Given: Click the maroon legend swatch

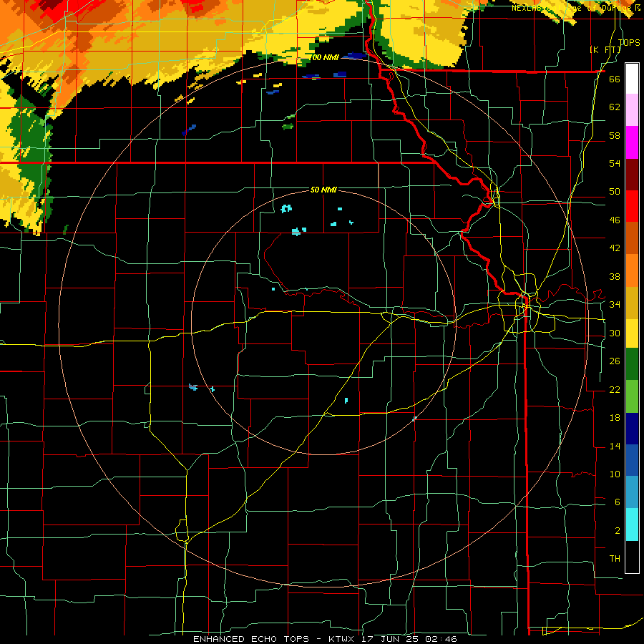Looking at the screenshot, I should (632, 174).
